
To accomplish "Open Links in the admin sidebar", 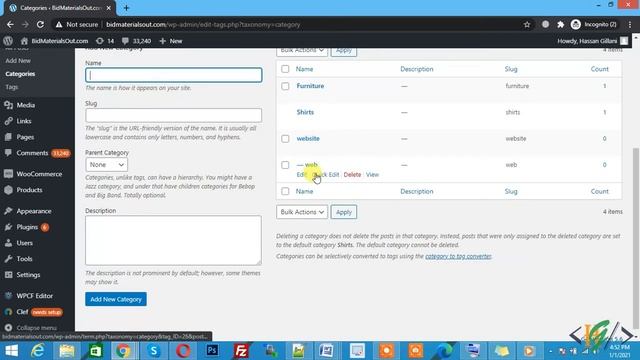I will point(24,121).
